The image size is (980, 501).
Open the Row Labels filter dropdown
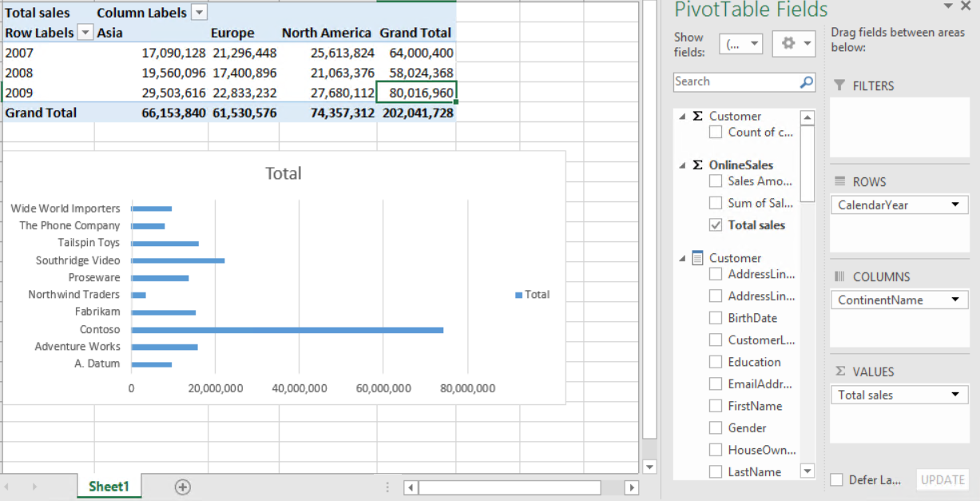click(x=85, y=33)
